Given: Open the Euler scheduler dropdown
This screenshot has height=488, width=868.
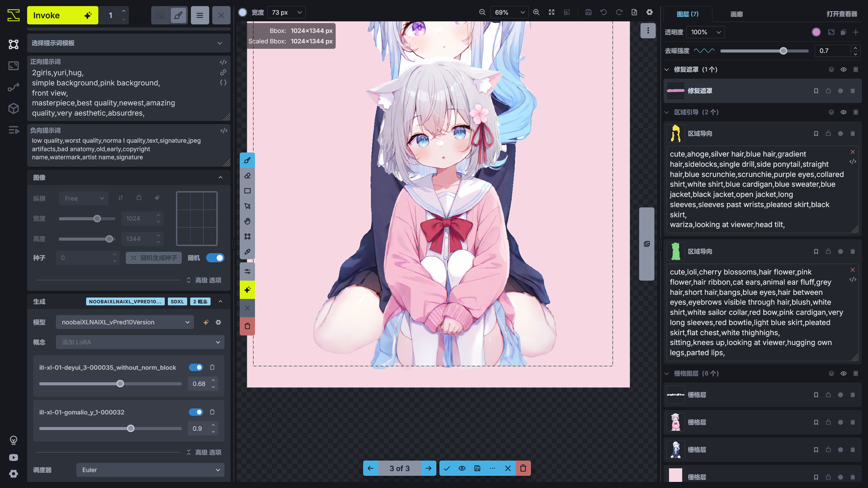Looking at the screenshot, I should 150,470.
